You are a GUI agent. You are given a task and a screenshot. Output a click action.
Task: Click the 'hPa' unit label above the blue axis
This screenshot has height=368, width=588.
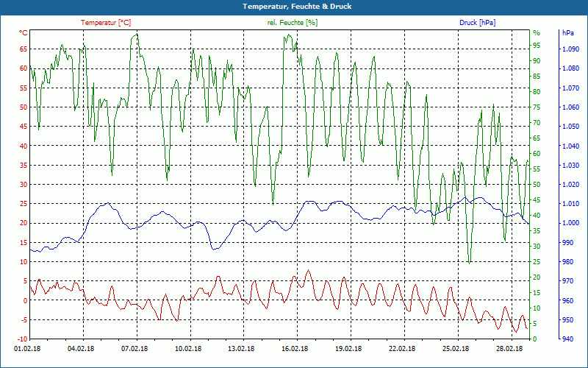coord(567,33)
